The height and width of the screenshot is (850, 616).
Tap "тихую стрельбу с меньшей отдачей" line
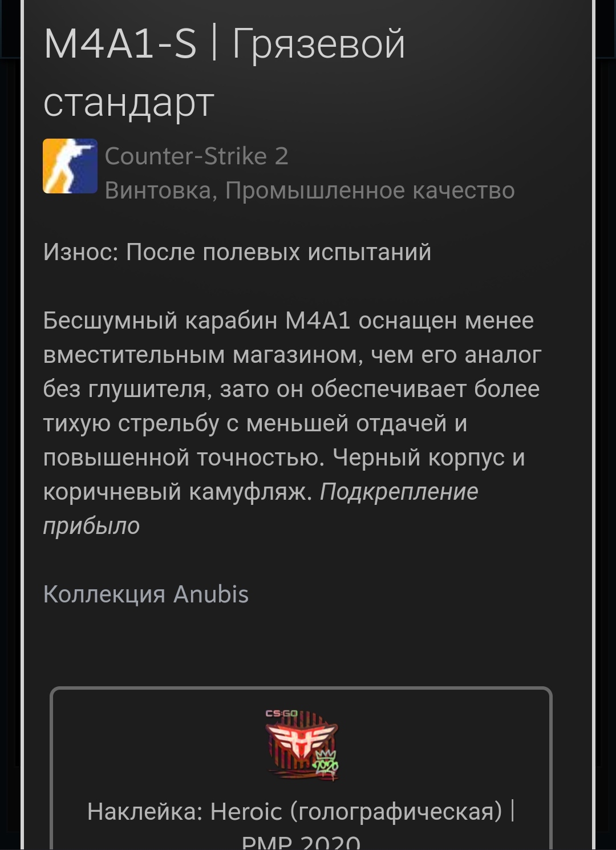(x=255, y=423)
